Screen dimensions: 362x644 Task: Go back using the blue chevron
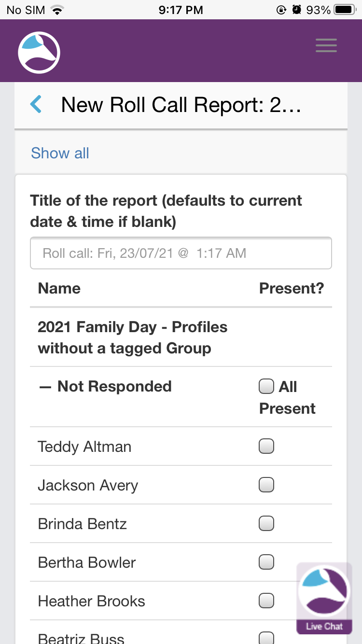(x=36, y=104)
